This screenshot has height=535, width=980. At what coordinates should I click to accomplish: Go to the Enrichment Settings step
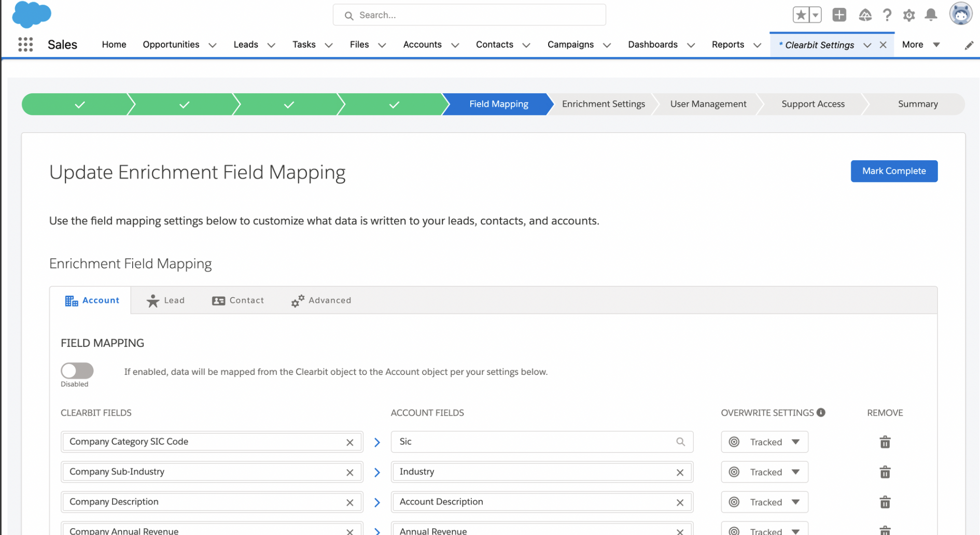coord(604,104)
